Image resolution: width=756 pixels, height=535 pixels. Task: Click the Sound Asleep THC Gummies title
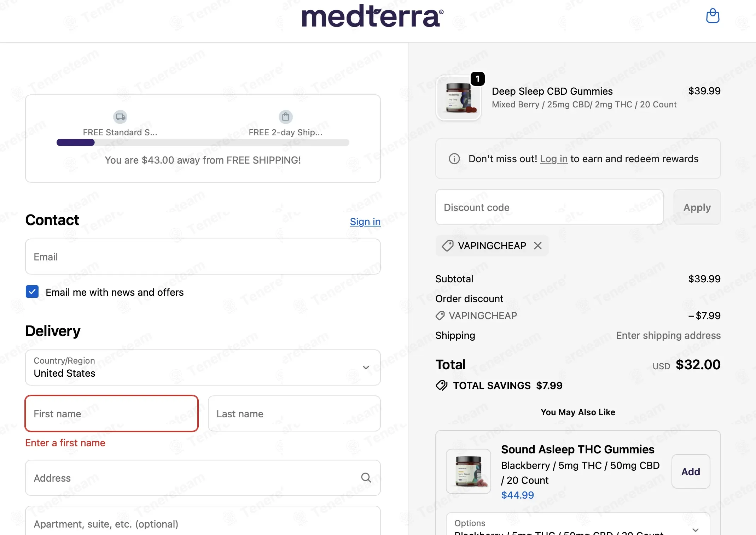(578, 449)
